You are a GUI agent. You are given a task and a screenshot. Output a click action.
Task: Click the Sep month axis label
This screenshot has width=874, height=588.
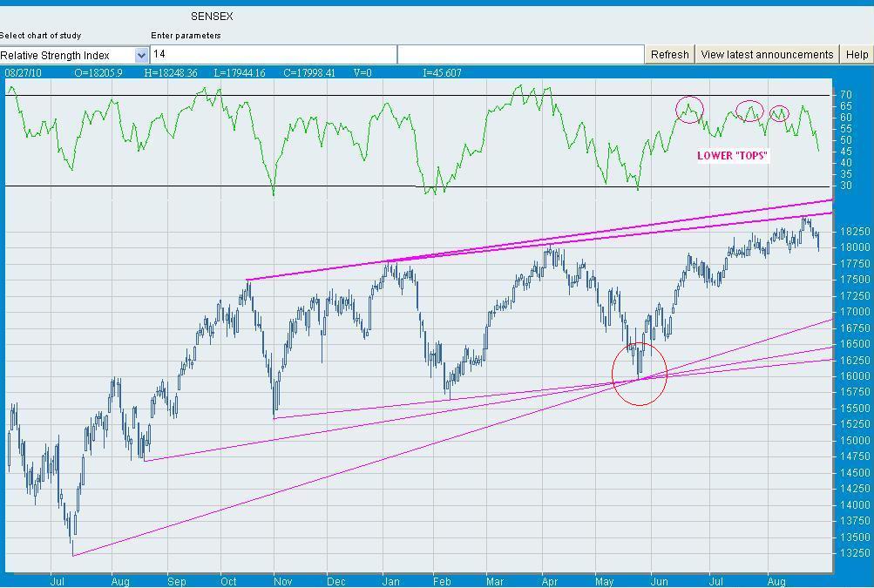coord(177,582)
